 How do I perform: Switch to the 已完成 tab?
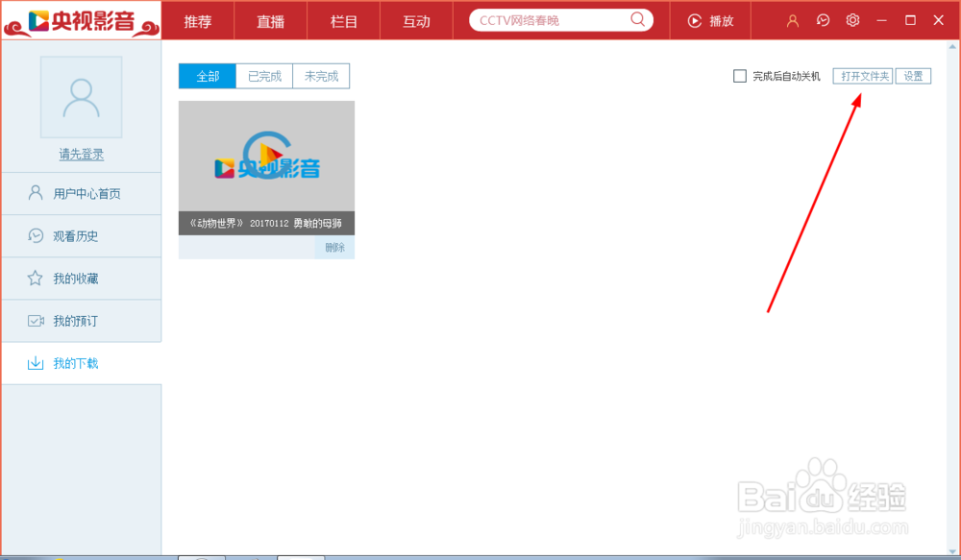[264, 76]
